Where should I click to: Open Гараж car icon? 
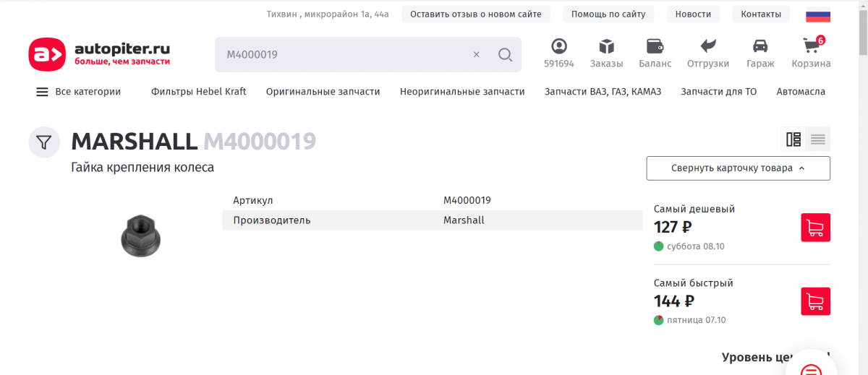pos(760,53)
